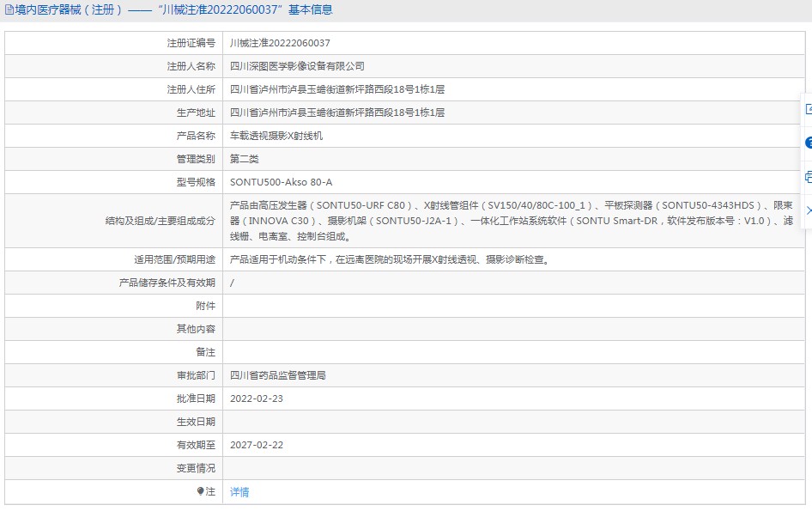Click the 审批部门 label
The height and width of the screenshot is (511, 812).
click(196, 375)
